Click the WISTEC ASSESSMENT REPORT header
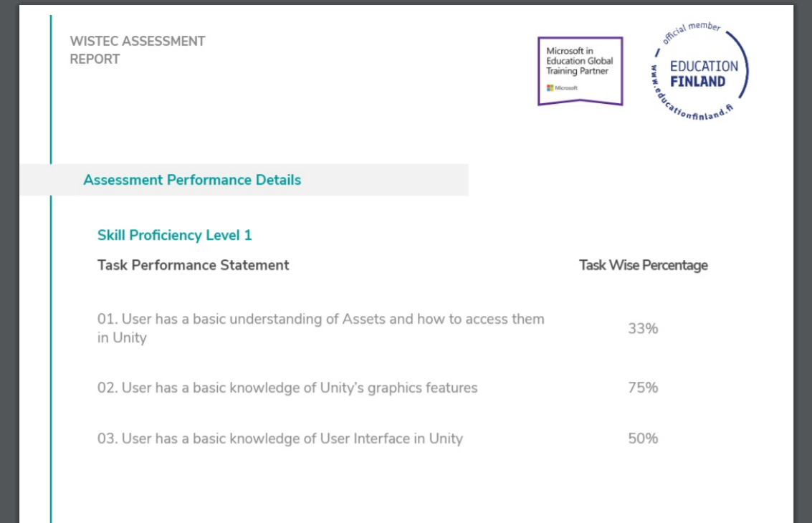 tap(137, 50)
